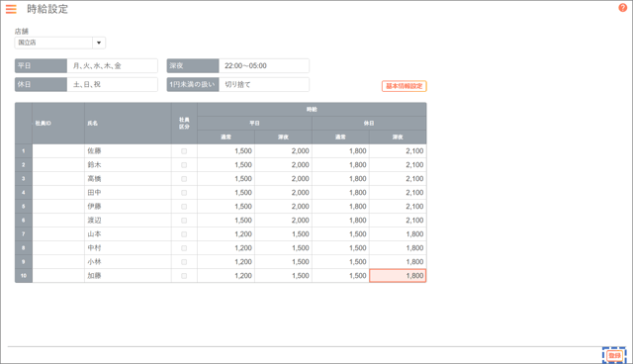Click the 登録 register button
The height and width of the screenshot is (364, 633).
[614, 355]
